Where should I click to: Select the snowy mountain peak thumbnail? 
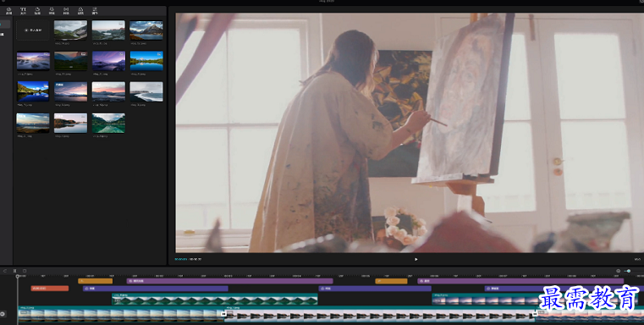point(146,30)
